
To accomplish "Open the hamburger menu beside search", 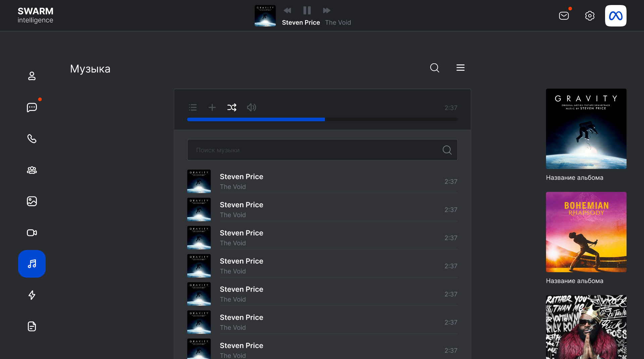I will 460,68.
